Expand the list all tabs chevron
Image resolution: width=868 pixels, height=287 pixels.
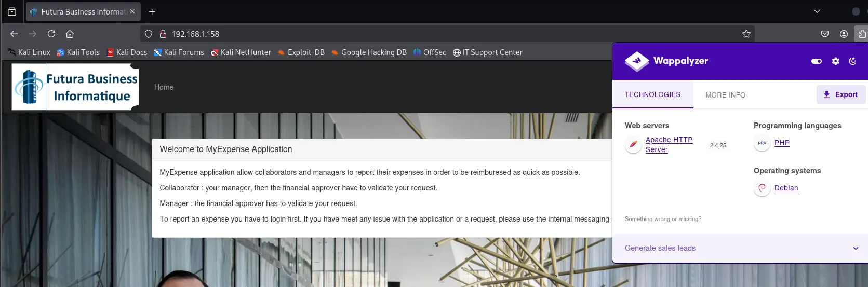click(x=817, y=11)
